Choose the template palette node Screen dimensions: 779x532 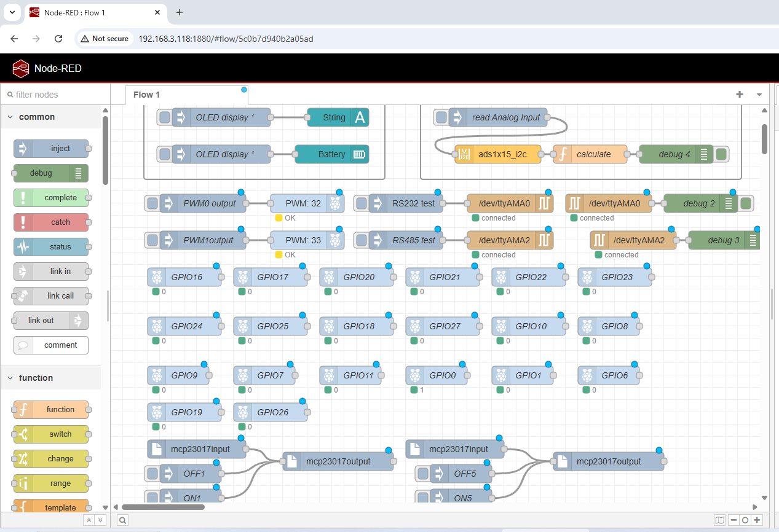coord(51,506)
